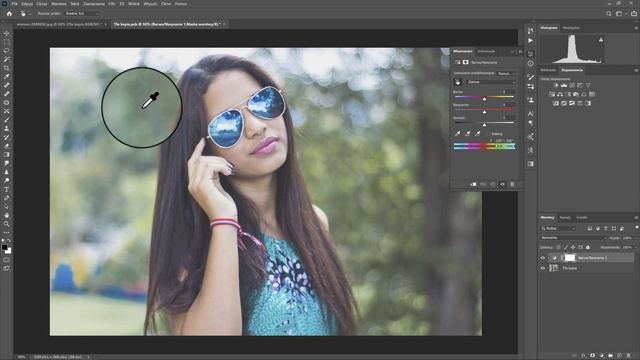The image size is (640, 360).
Task: Open the Plik menu
Action: 15,4
